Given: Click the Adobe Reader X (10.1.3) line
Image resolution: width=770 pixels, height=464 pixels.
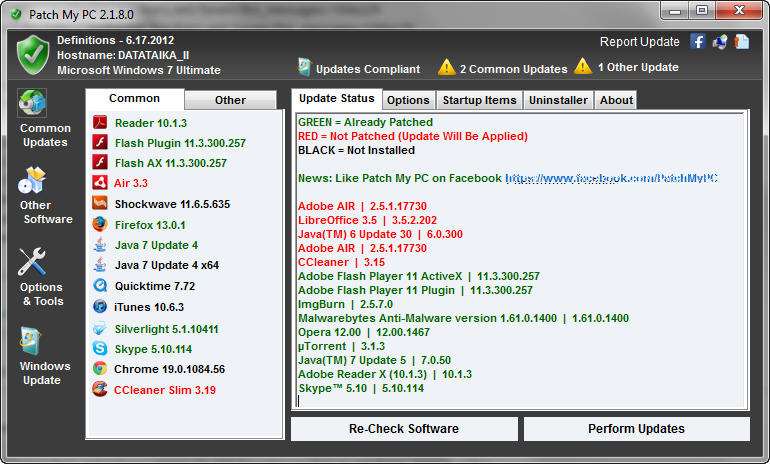Looking at the screenshot, I should click(385, 374).
